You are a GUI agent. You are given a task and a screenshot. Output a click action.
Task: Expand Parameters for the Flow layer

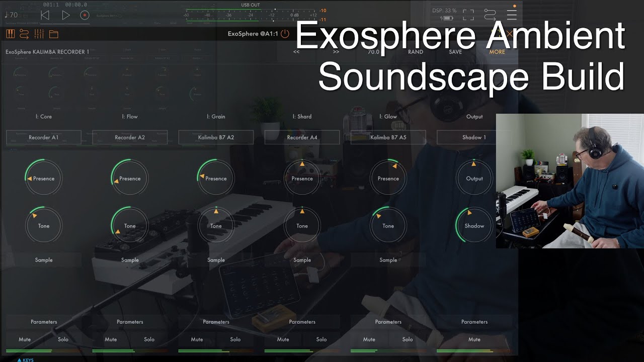(130, 322)
